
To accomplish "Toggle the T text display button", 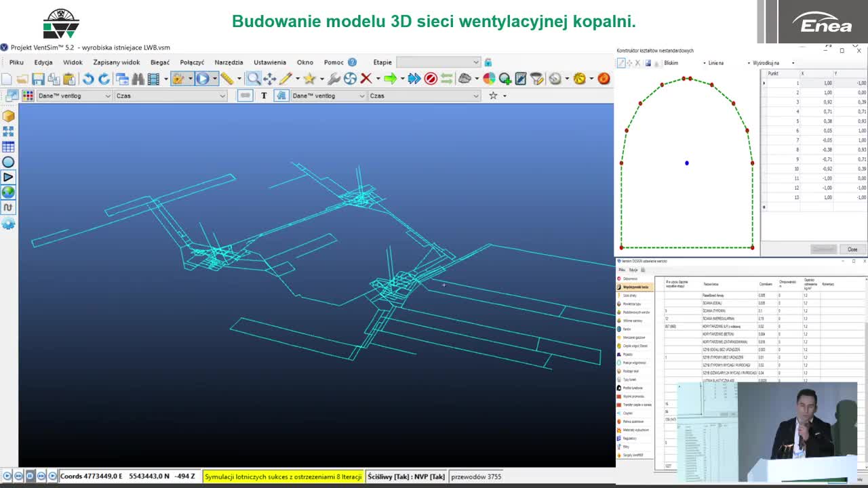I will (x=264, y=96).
